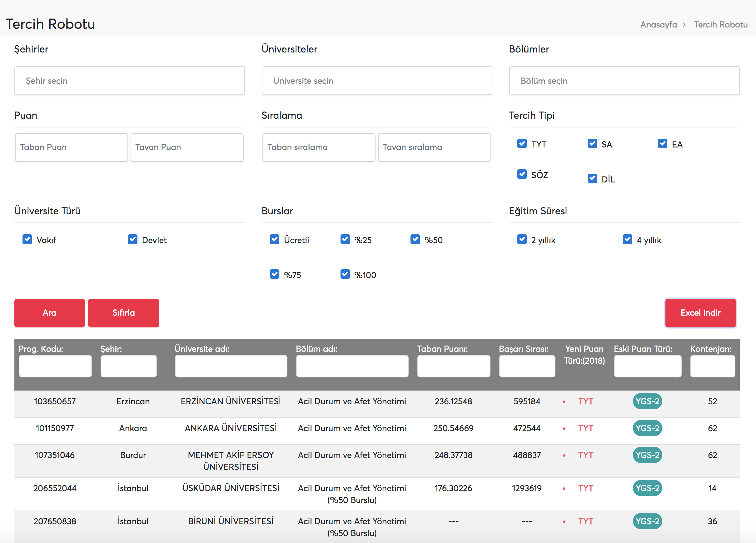This screenshot has width=756, height=543.
Task: Click the YGS-2 badge in Erzincan row
Action: 647,401
